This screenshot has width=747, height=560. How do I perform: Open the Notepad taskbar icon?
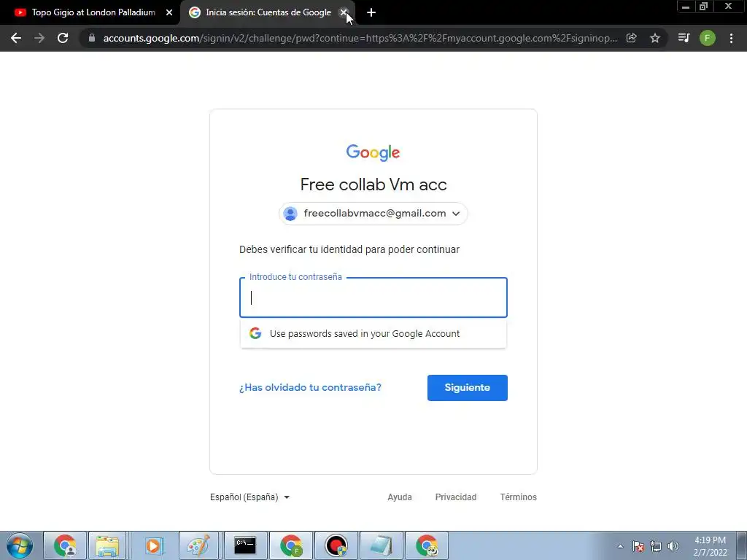pos(381,545)
